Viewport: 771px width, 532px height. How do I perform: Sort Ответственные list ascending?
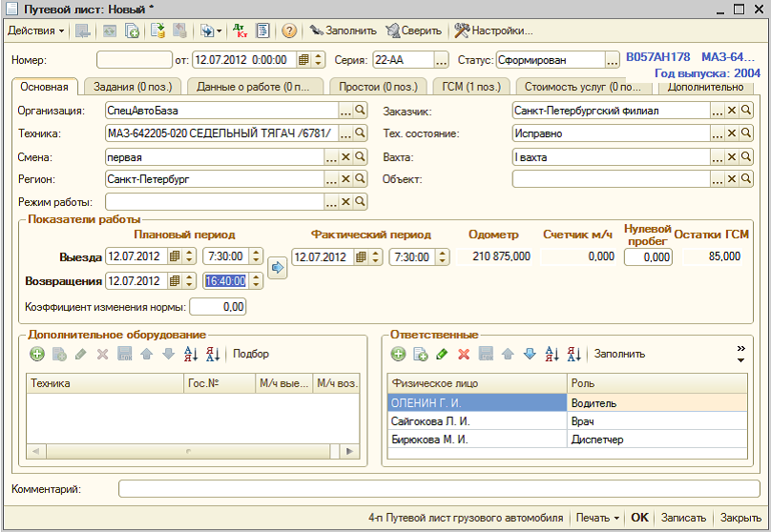click(x=551, y=354)
